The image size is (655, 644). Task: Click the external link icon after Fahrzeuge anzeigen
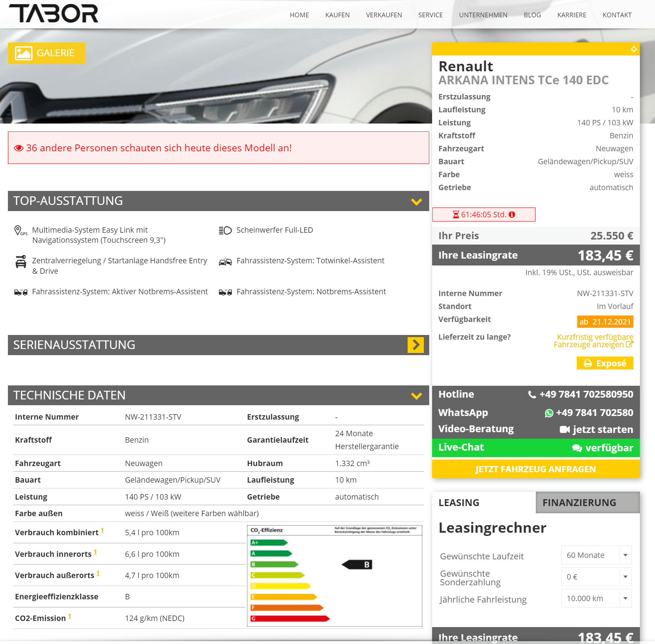point(629,344)
